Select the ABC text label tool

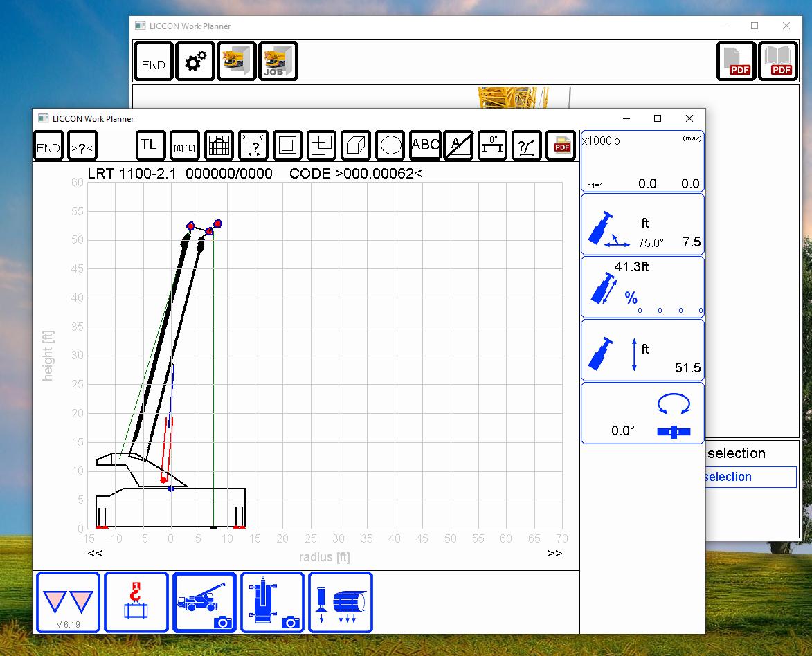(424, 145)
